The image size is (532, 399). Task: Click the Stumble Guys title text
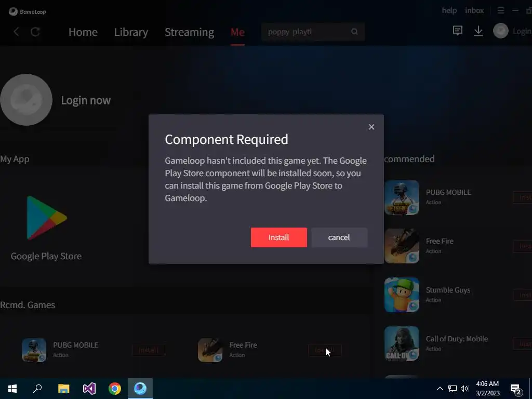(448, 290)
